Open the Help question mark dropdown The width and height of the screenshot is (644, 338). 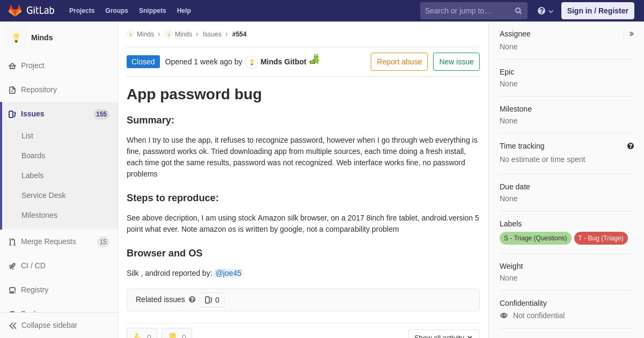click(x=545, y=11)
